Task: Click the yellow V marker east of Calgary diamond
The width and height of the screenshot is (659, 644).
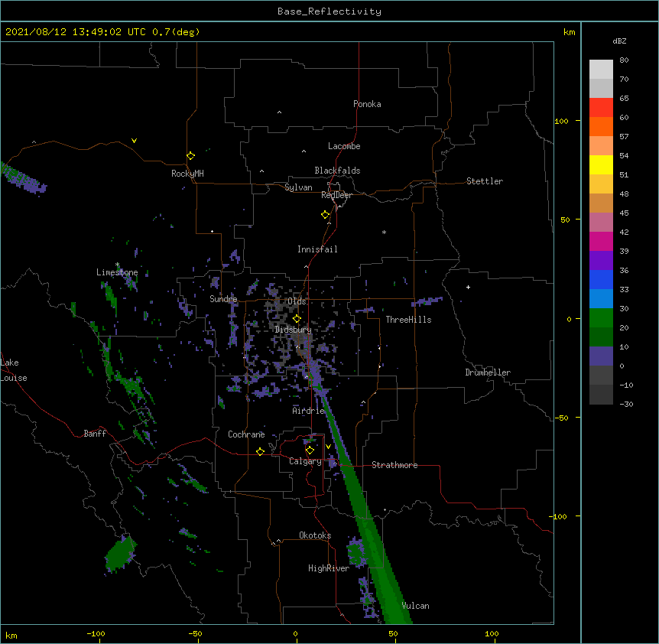Action: [x=328, y=447]
